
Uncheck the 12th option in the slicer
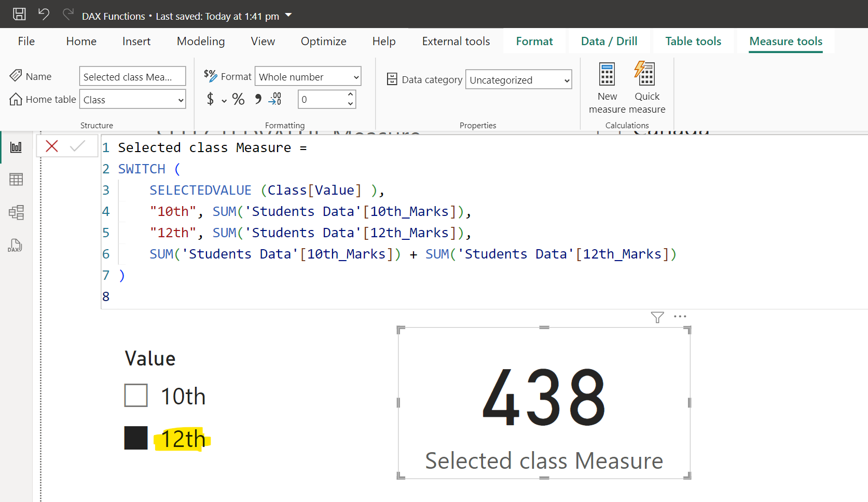coord(135,438)
